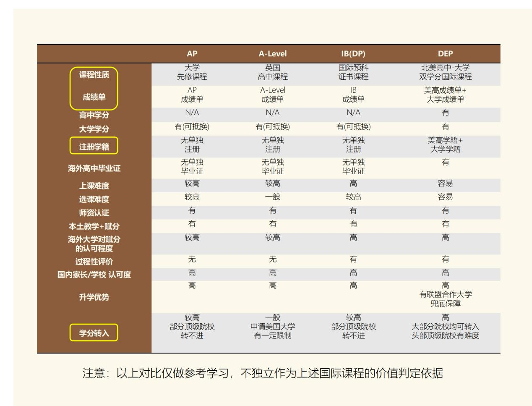This screenshot has width=532, height=406.
Task: Select the AP column header
Action: tap(192, 52)
